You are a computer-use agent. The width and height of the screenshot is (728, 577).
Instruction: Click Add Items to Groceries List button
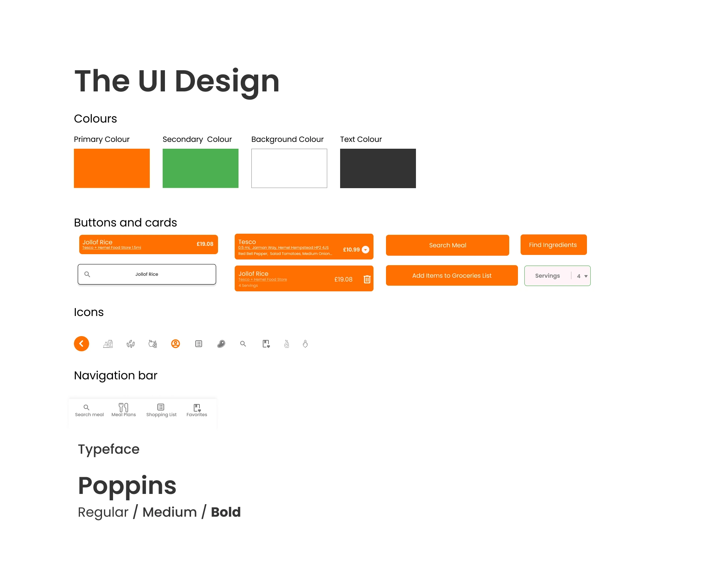(452, 276)
